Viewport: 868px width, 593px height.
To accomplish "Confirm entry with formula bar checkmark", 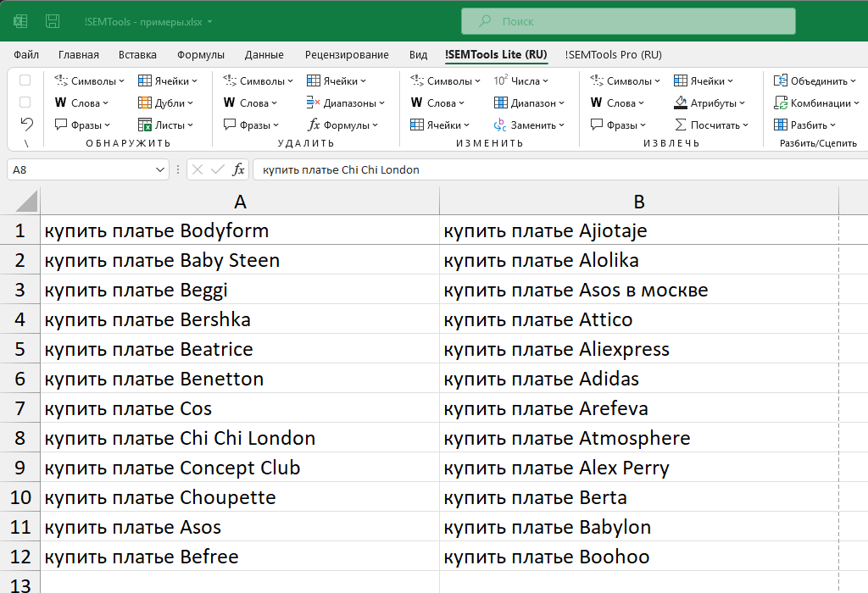I will [218, 169].
